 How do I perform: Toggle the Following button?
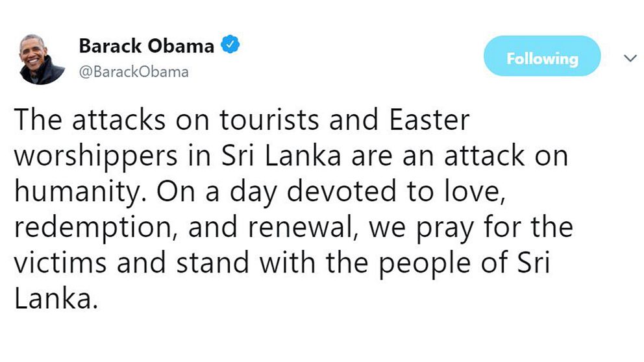[541, 56]
